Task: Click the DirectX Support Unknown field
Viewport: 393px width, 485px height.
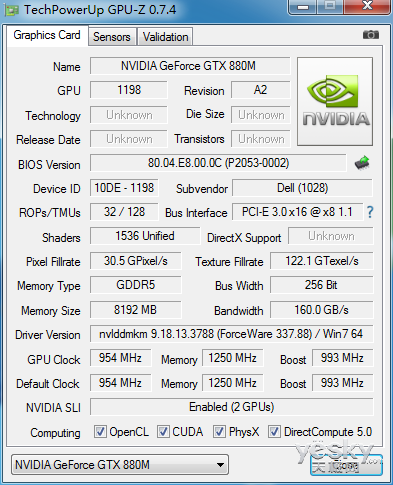Action: (331, 236)
